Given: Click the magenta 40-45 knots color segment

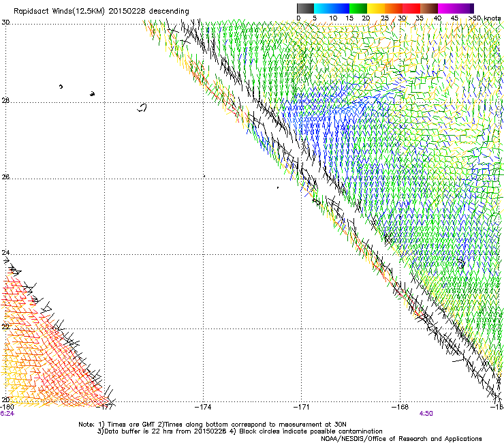Looking at the screenshot, I should tap(447, 8).
